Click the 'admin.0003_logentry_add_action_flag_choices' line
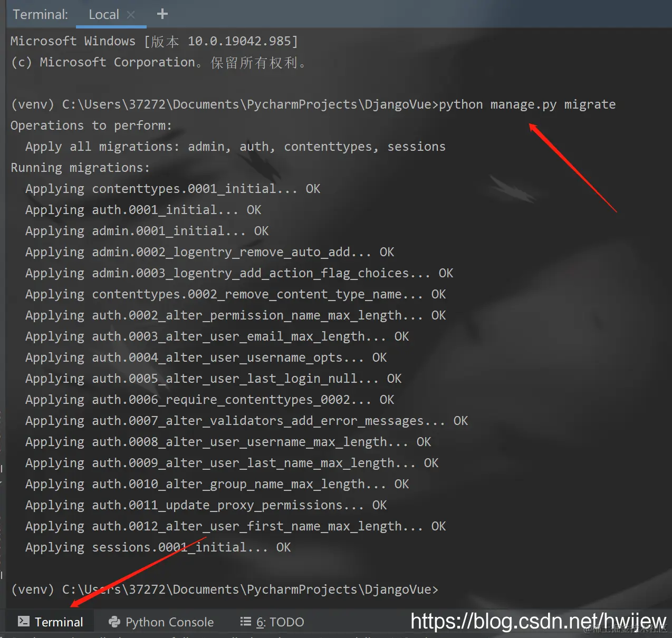This screenshot has width=672, height=638. [239, 273]
